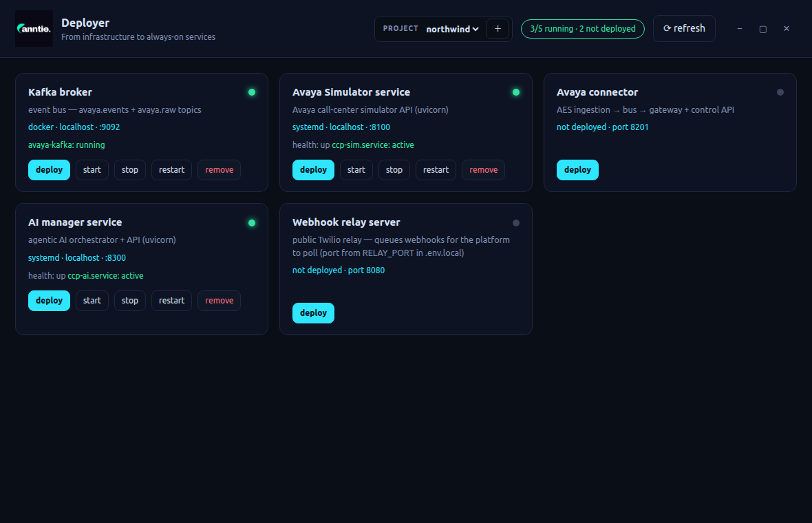The height and width of the screenshot is (523, 812).
Task: Click the Avaya connector gray status dot
Action: 780,92
